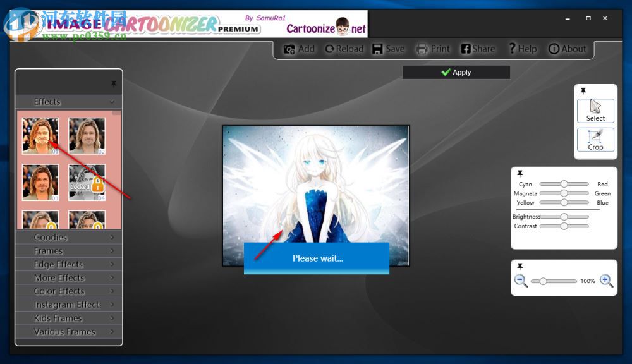This screenshot has width=632, height=364.
Task: Click the About label in toolbar
Action: 574,49
